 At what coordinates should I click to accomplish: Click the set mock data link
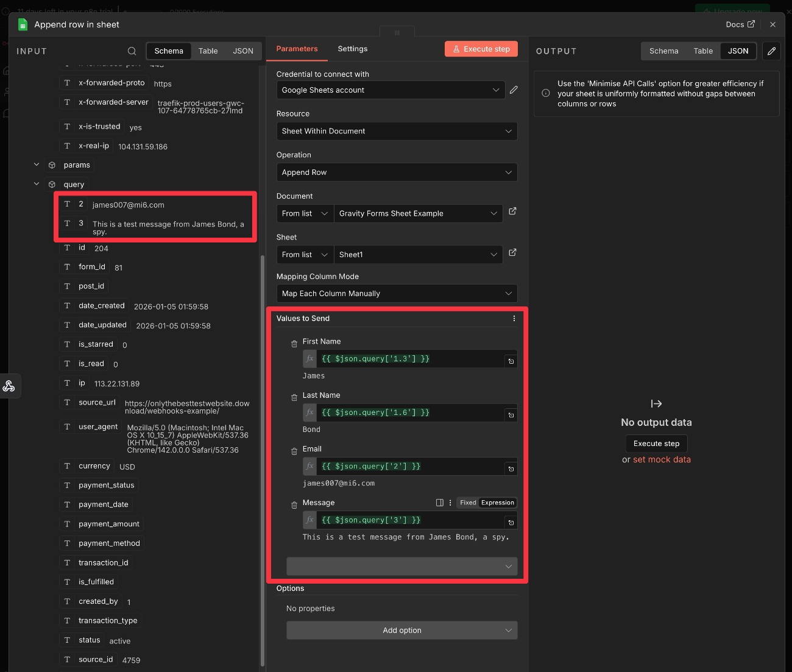(662, 459)
